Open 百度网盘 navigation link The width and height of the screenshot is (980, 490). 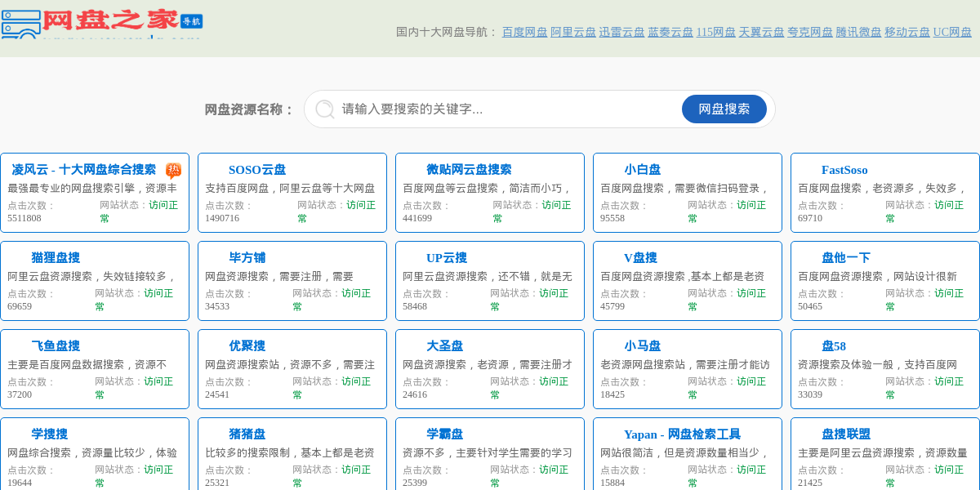tap(524, 33)
